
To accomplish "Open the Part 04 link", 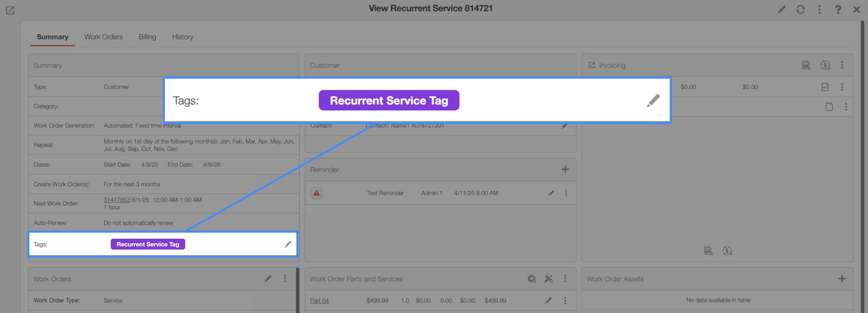I will tap(319, 301).
